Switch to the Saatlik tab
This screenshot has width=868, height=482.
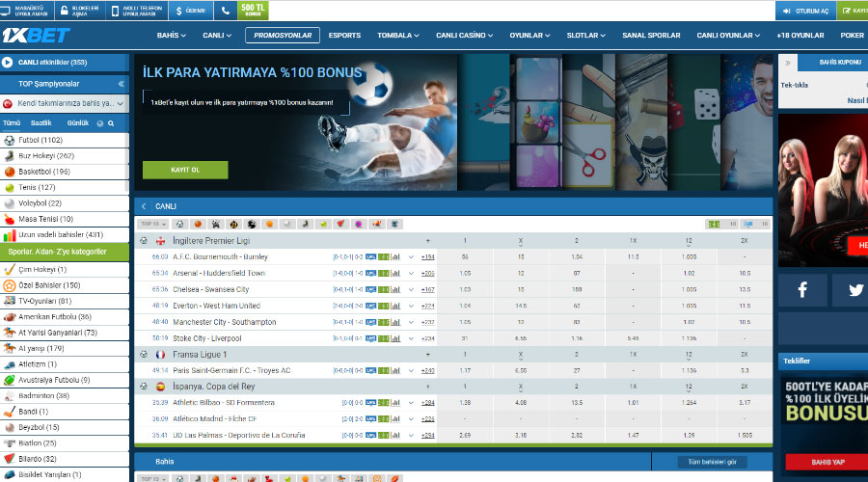[41, 123]
